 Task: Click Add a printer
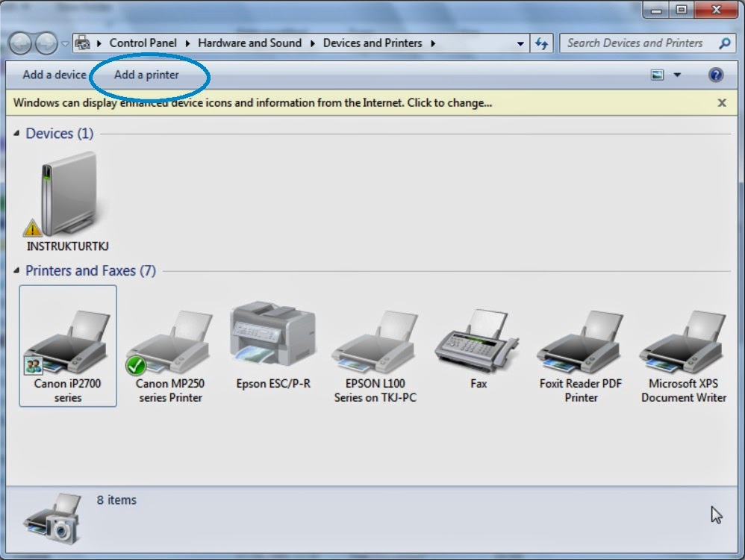[148, 75]
